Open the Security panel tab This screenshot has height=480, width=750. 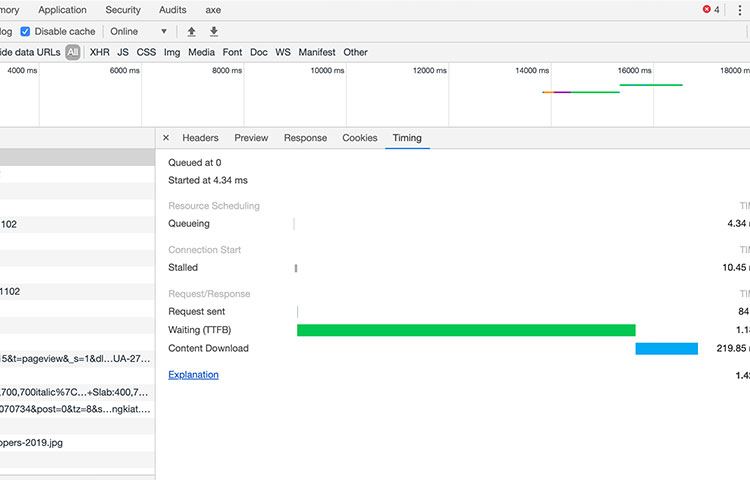(x=123, y=10)
